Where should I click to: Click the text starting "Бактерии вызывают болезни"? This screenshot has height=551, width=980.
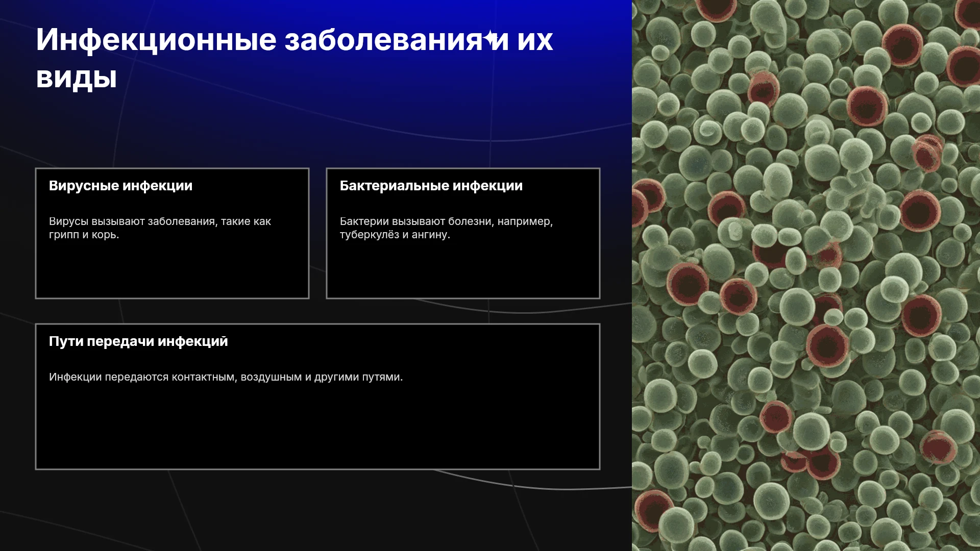coord(447,228)
